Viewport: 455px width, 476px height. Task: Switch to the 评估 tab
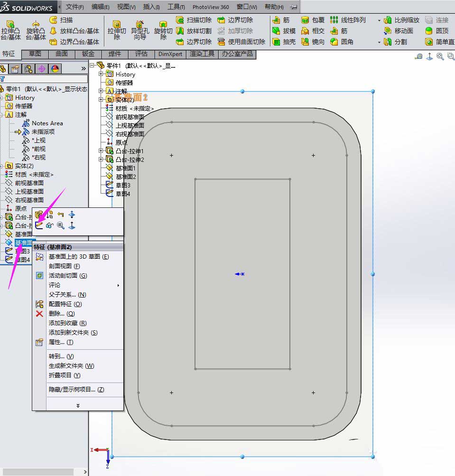[141, 54]
